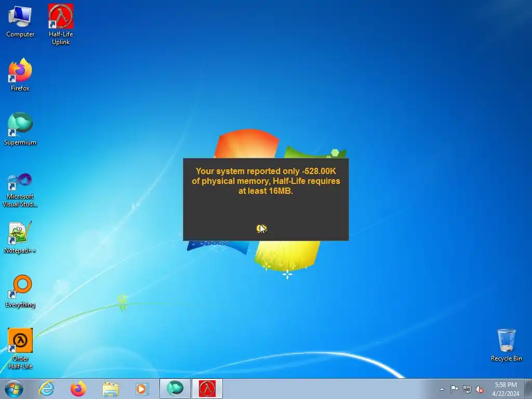Select the Everything search shortcut

click(x=20, y=291)
